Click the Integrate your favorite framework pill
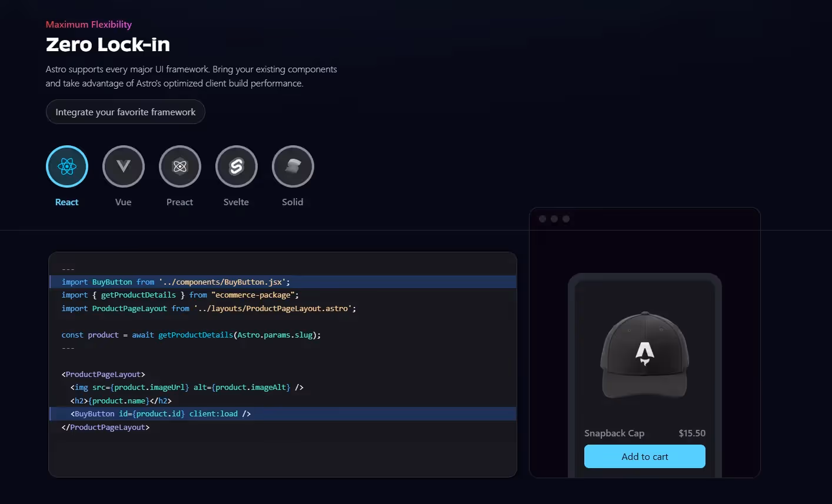This screenshot has height=504, width=832. click(x=125, y=112)
